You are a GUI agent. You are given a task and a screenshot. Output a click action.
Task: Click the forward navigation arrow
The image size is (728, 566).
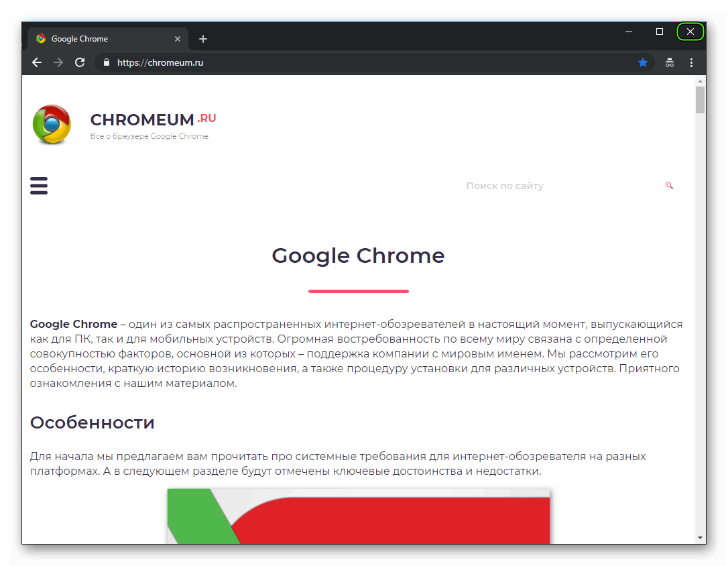pos(58,62)
